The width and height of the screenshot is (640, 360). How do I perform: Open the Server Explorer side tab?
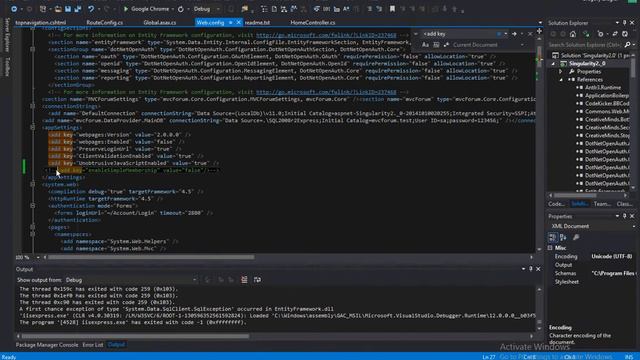tap(6, 35)
